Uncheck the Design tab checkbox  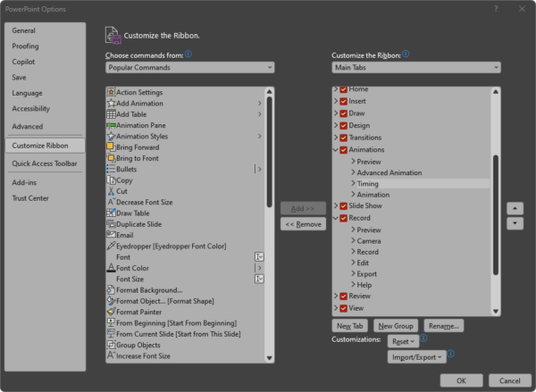coord(344,125)
